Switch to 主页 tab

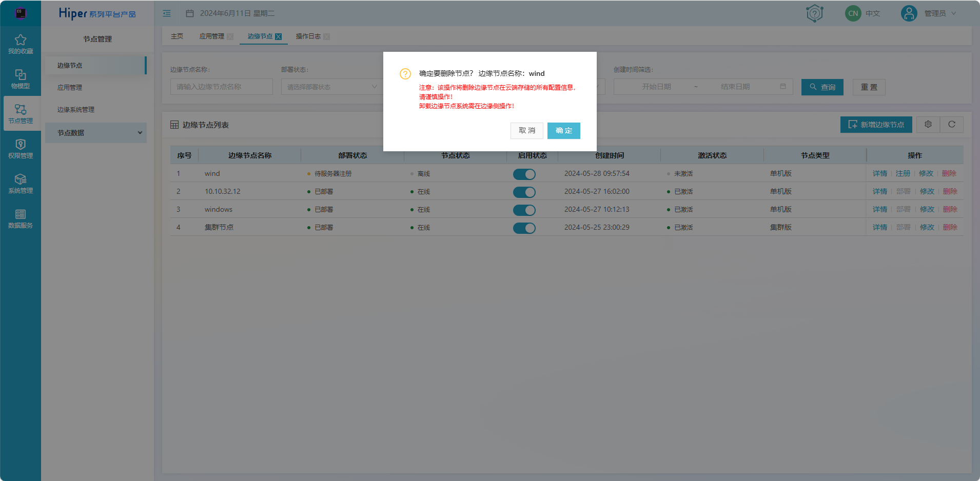click(177, 36)
